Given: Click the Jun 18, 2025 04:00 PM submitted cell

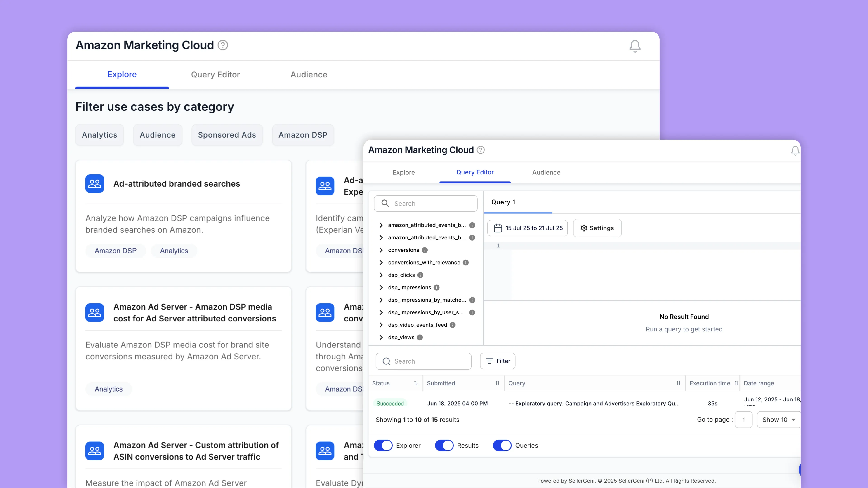Looking at the screenshot, I should point(458,403).
